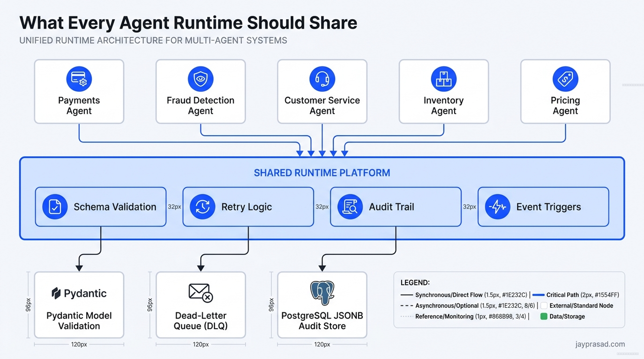Click the Event Triggers pulse icon
This screenshot has height=359, width=644.
[497, 207]
